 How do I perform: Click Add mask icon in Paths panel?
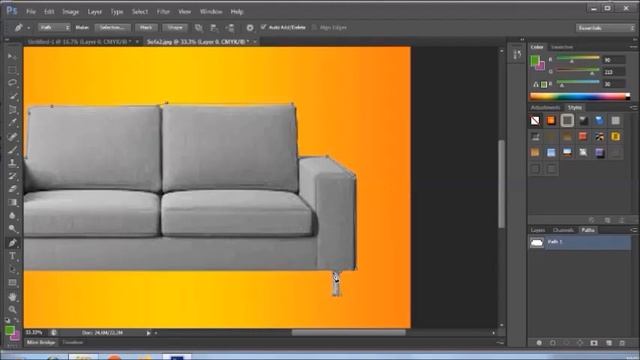tap(594, 343)
